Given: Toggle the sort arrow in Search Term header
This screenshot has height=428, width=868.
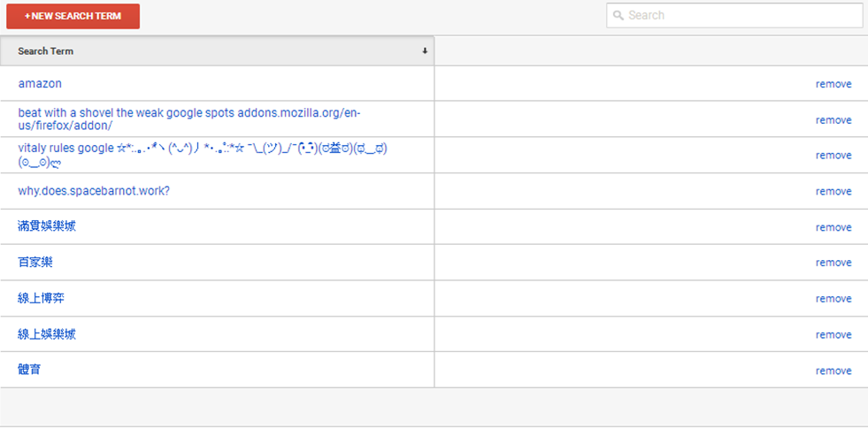Looking at the screenshot, I should 425,51.
